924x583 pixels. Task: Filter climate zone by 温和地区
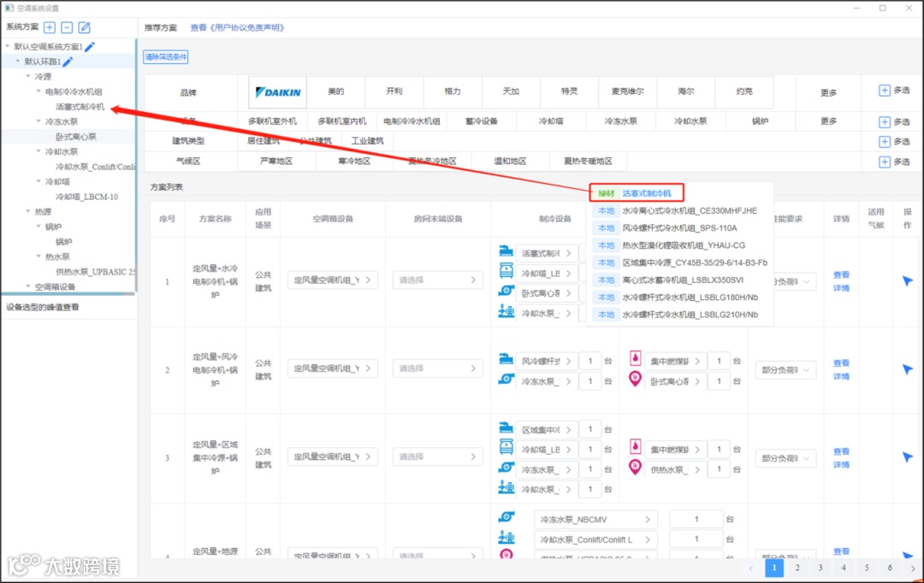pos(510,161)
